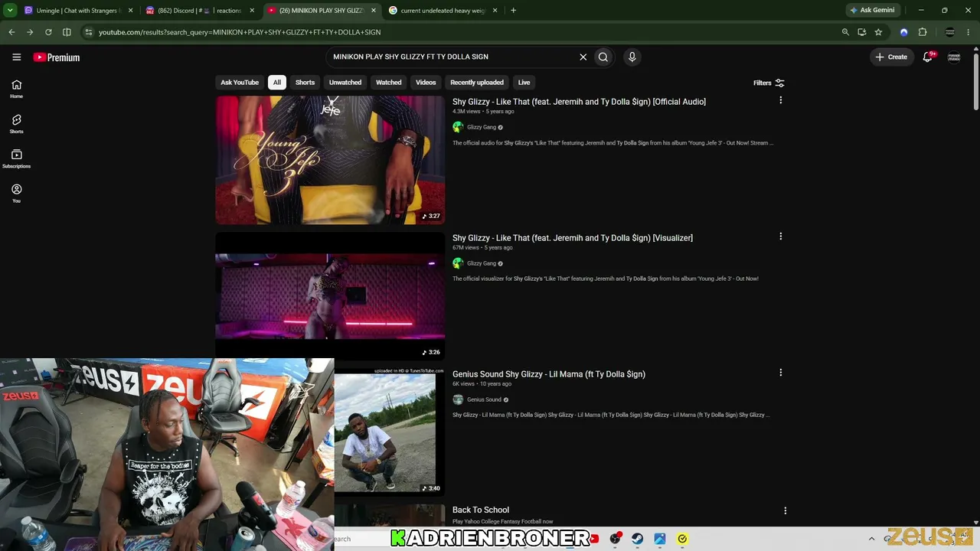980x551 pixels.
Task: Open Like That Visualizer video title
Action: coord(573,238)
